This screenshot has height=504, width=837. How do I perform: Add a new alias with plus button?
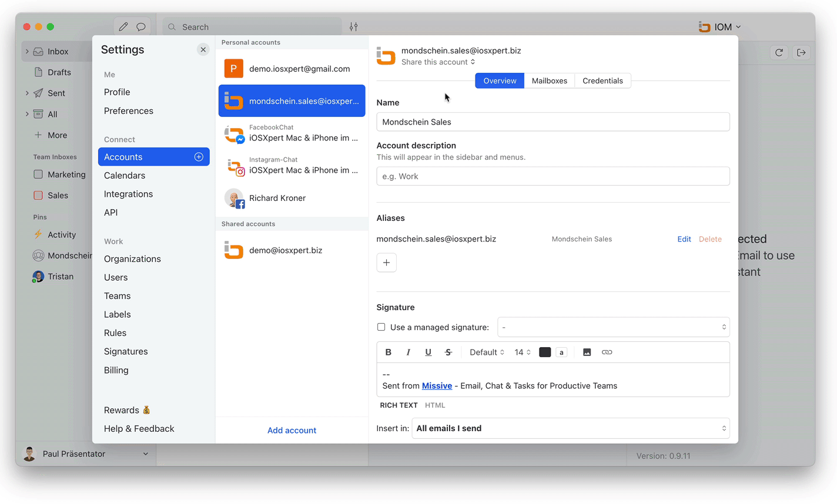coord(386,263)
